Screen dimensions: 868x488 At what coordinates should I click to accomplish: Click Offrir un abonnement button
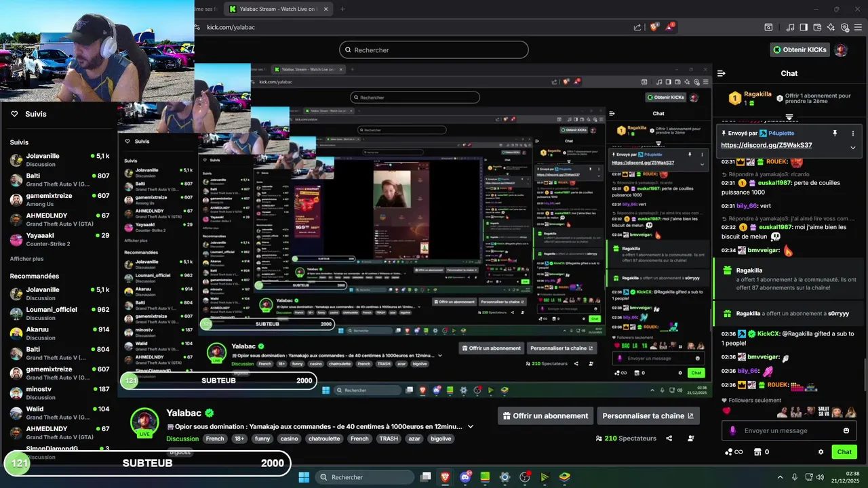[x=545, y=416]
